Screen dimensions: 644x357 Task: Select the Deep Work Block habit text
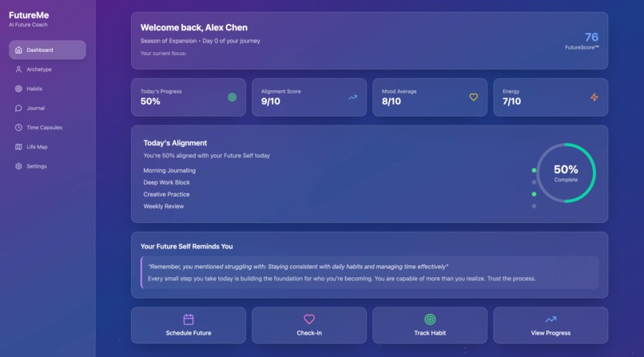[x=166, y=182]
